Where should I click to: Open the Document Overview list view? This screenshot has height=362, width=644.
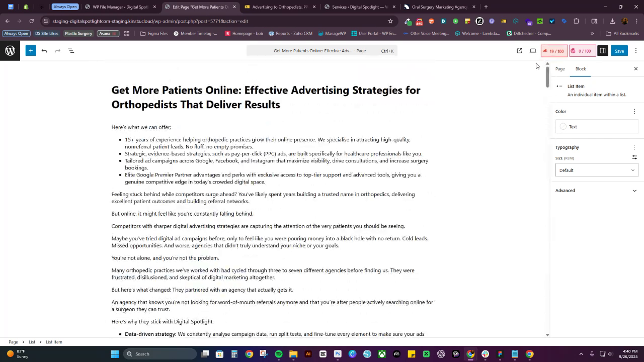71,51
